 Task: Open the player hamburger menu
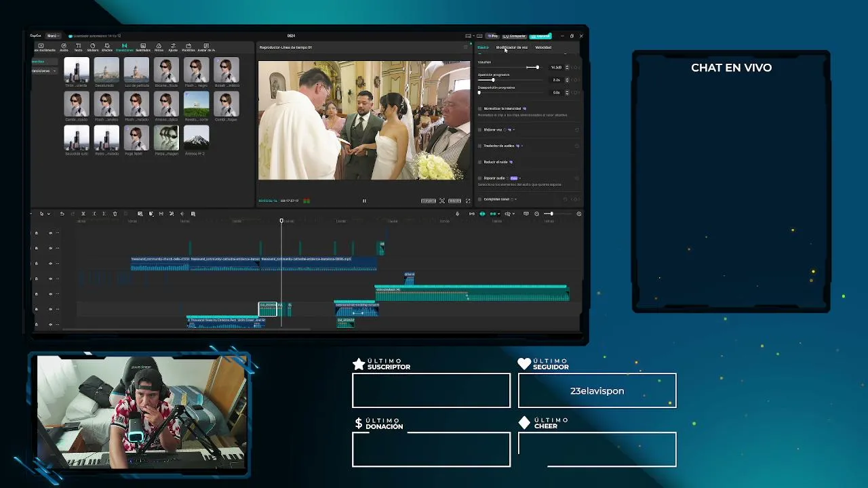(465, 47)
